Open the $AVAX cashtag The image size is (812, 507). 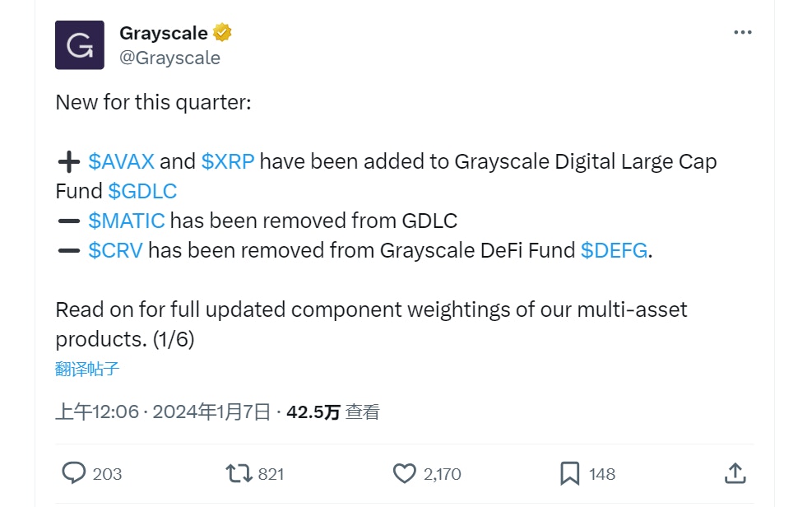pyautogui.click(x=122, y=161)
